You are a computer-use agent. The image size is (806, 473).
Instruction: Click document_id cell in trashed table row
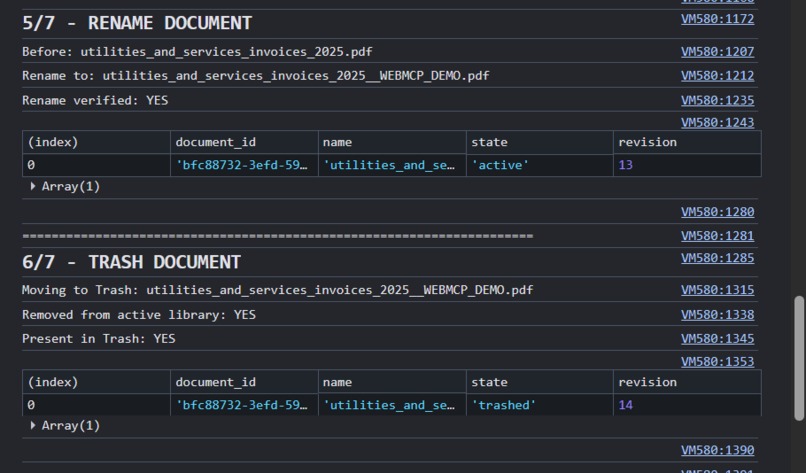click(244, 405)
